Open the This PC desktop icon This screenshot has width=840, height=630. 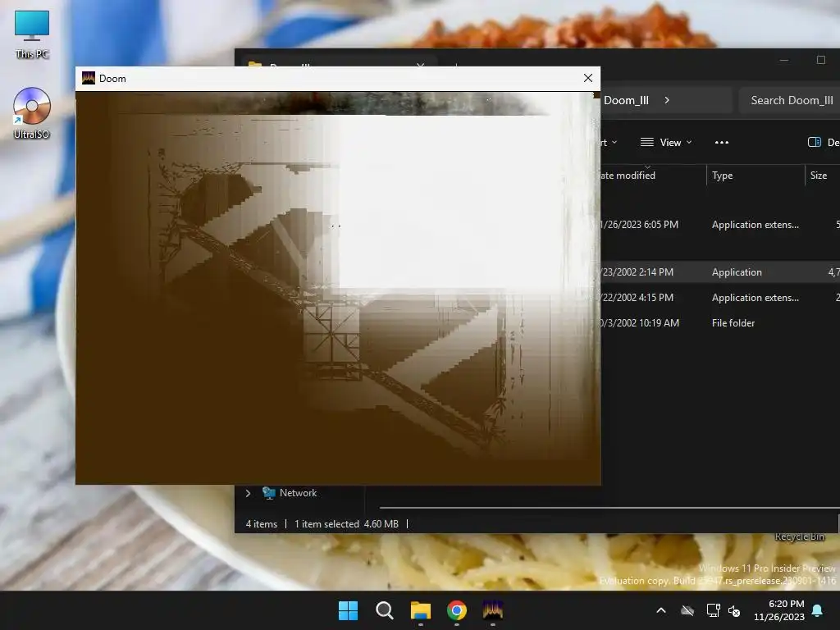pos(32,34)
